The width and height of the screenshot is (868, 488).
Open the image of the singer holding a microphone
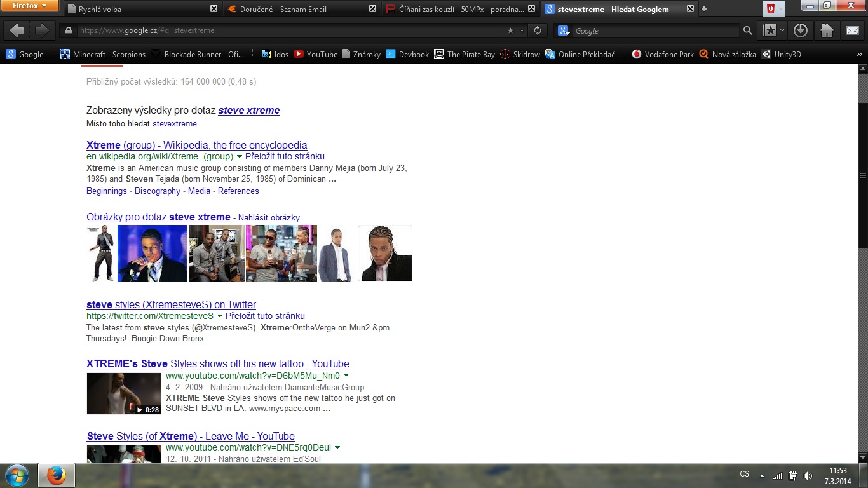coord(153,254)
